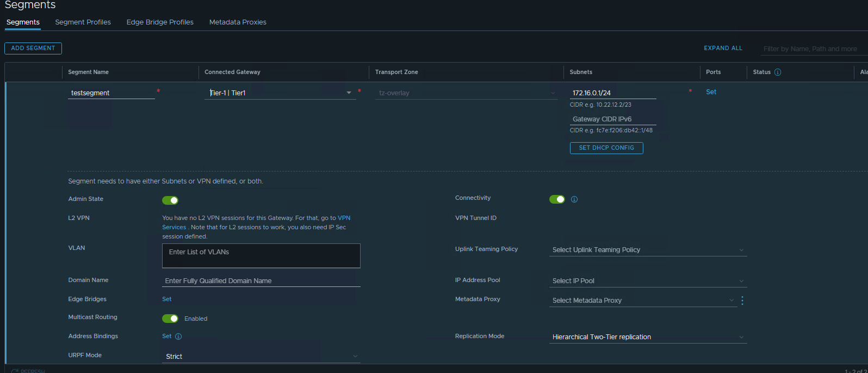Click the ADD SEGMENT button
Screen dimensions: 868x373
pyautogui.click(x=33, y=48)
